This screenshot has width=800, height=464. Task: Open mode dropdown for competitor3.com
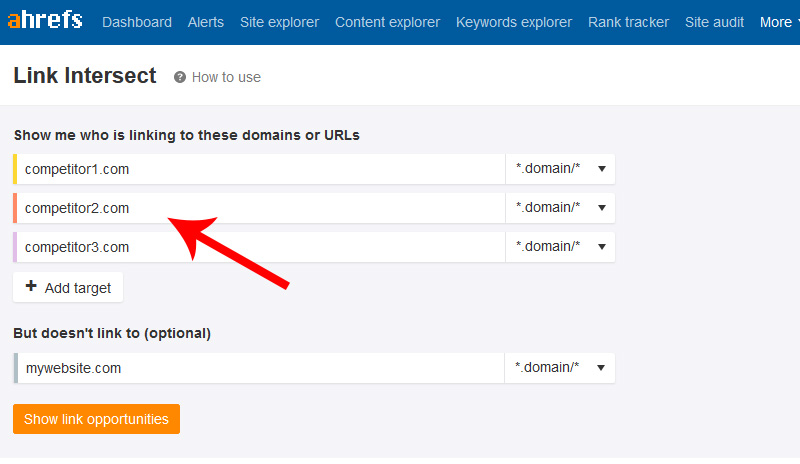(560, 247)
